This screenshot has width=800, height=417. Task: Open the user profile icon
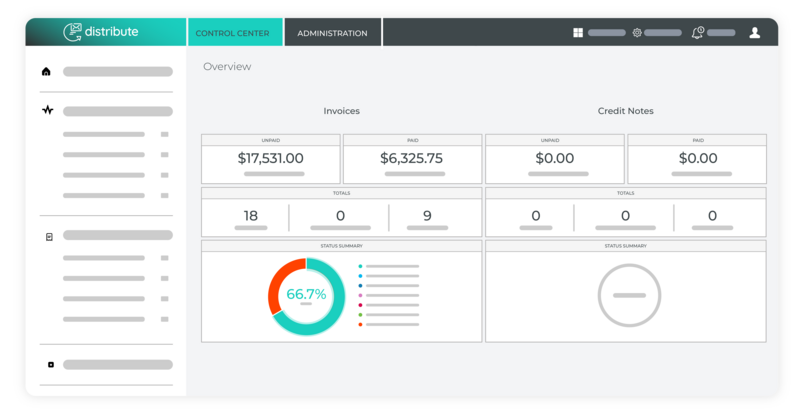(755, 33)
